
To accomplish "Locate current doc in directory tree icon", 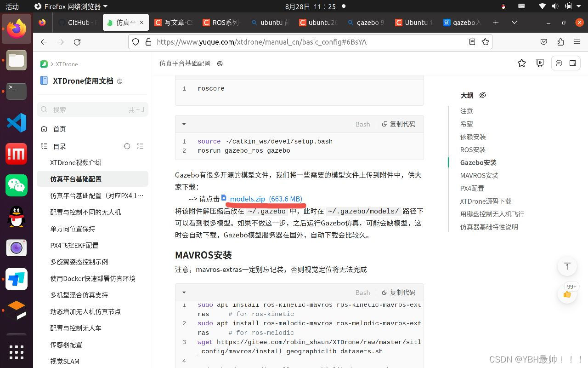I will (x=127, y=146).
